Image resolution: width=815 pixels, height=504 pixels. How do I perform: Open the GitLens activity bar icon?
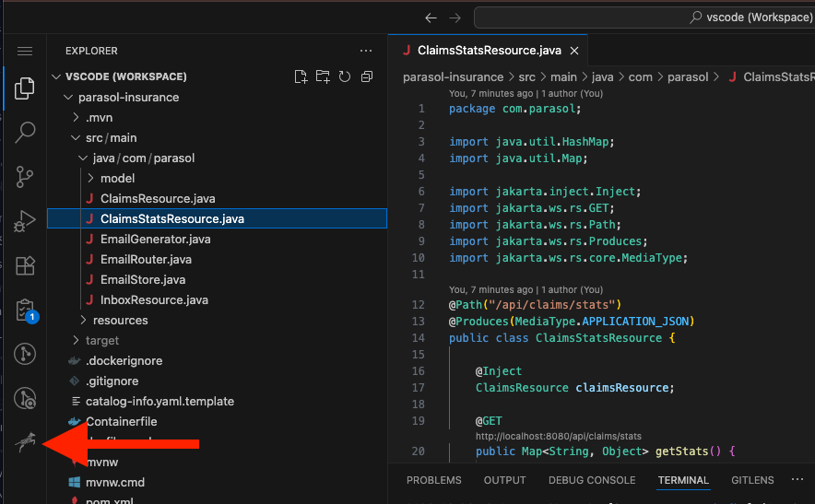[24, 354]
